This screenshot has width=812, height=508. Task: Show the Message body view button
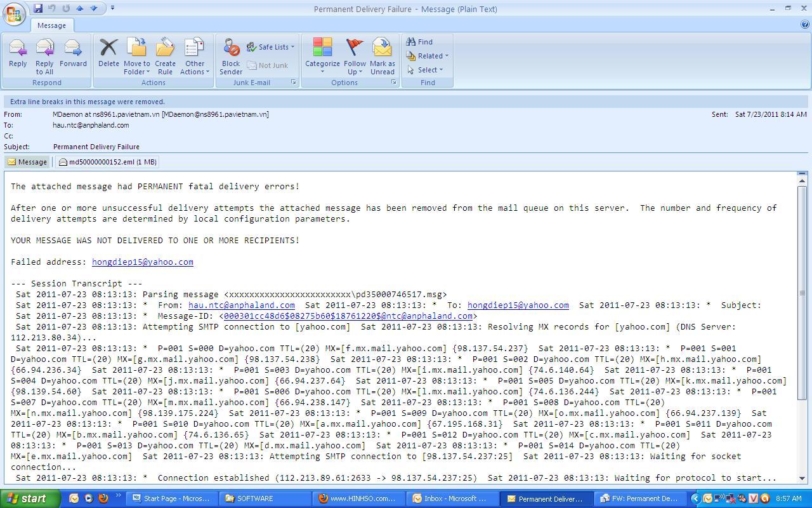(x=27, y=162)
